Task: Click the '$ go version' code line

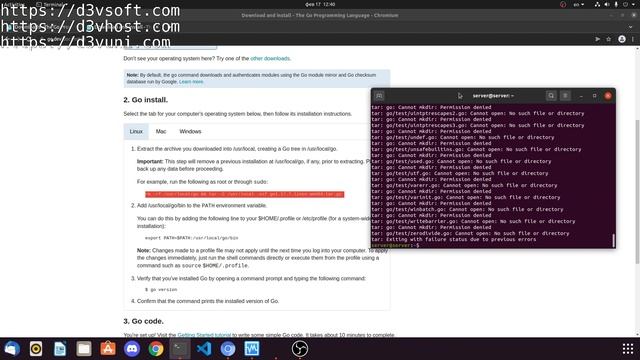Action: click(x=161, y=290)
